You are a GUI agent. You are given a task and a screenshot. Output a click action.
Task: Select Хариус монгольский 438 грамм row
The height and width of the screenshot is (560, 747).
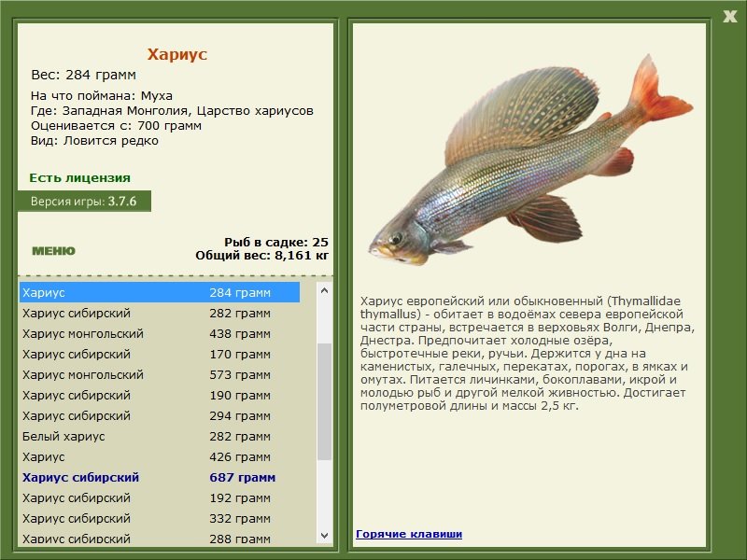(160, 333)
